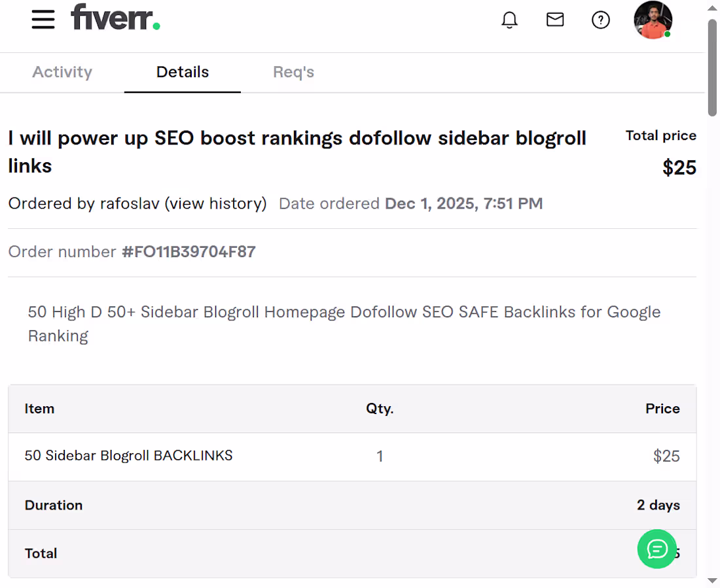Image resolution: width=720 pixels, height=588 pixels.
Task: Switch to the Activity tab
Action: click(62, 72)
